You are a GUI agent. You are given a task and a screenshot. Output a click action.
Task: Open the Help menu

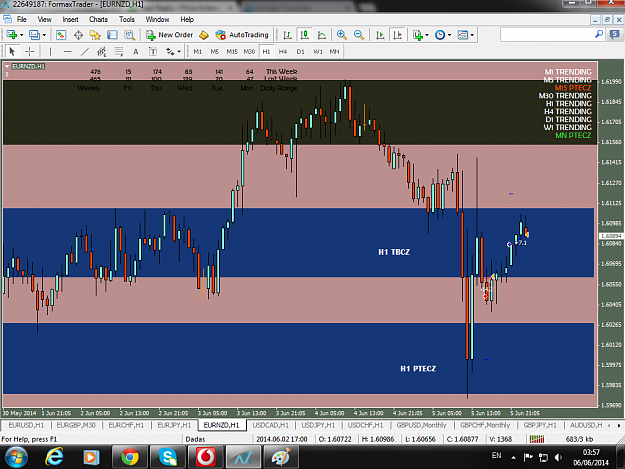(x=187, y=19)
